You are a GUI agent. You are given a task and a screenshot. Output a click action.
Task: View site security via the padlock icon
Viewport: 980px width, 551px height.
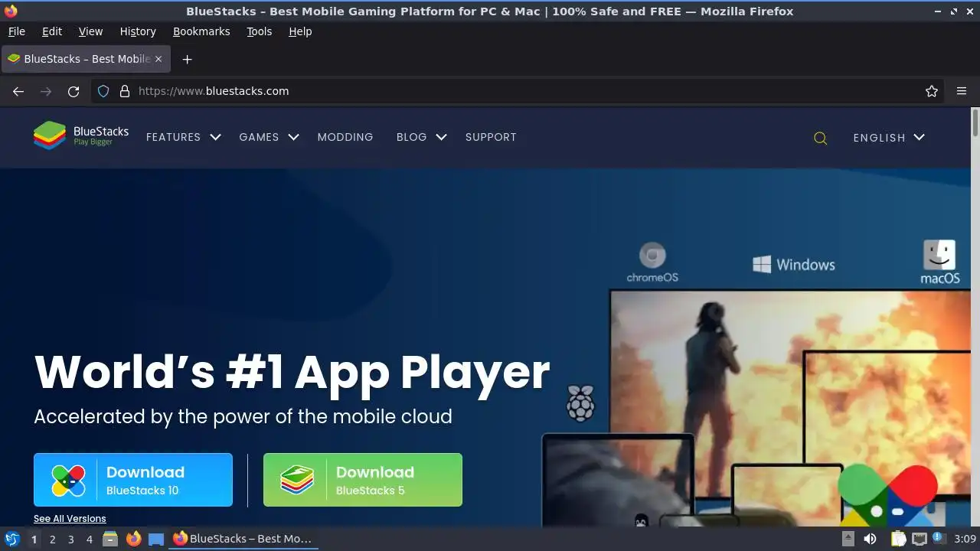(x=125, y=91)
